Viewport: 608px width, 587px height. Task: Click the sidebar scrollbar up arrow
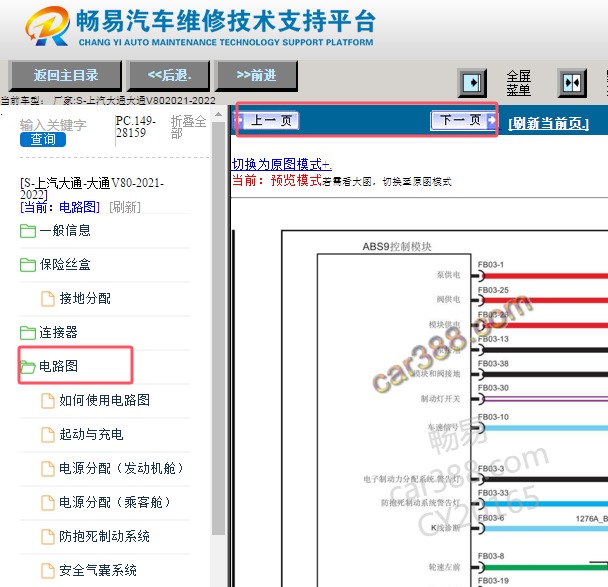[219, 115]
